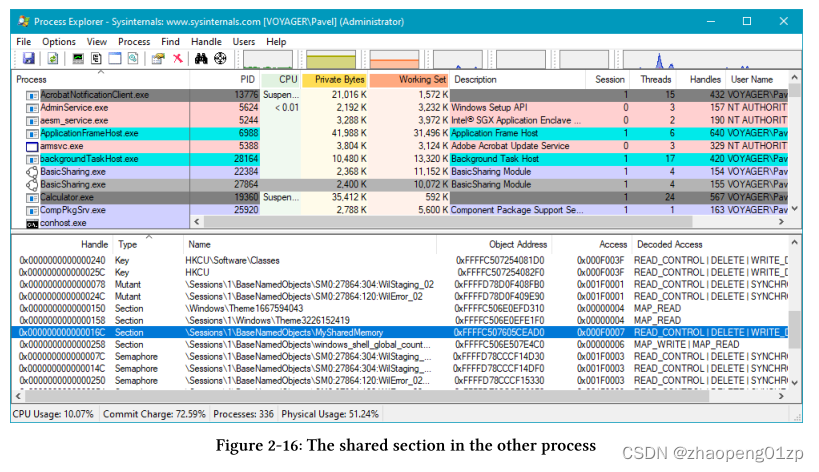Viewport: 819px width, 472px height.
Task: Click the red X Kill Process icon
Action: (x=178, y=58)
